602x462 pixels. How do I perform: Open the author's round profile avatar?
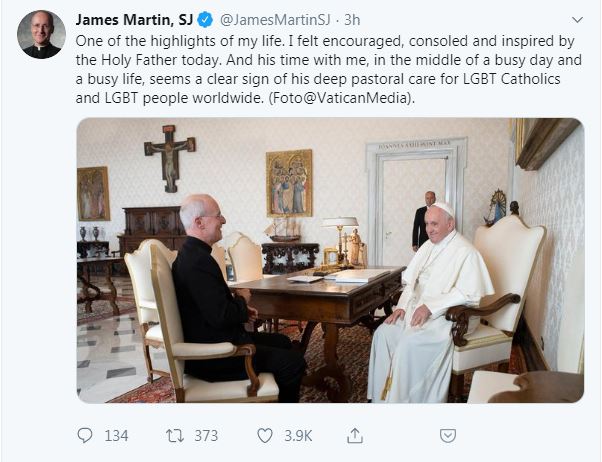(41, 34)
